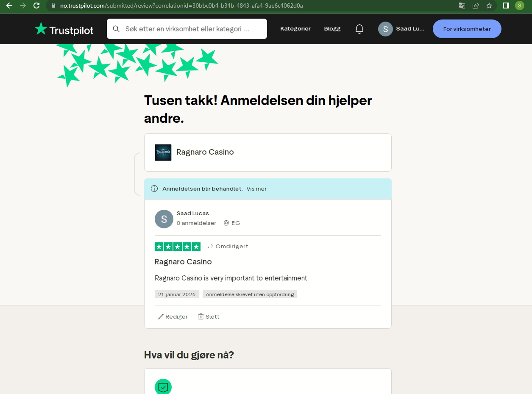Open the translate page icon

462,6
